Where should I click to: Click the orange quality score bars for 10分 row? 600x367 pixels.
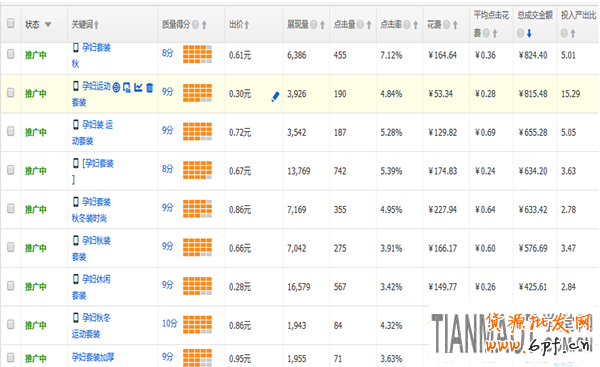point(197,325)
